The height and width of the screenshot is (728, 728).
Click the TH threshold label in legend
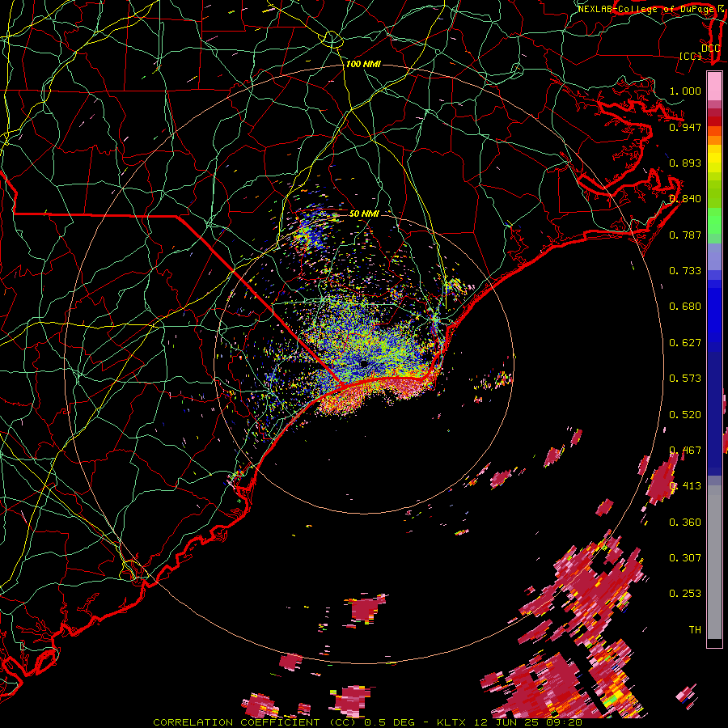[695, 630]
